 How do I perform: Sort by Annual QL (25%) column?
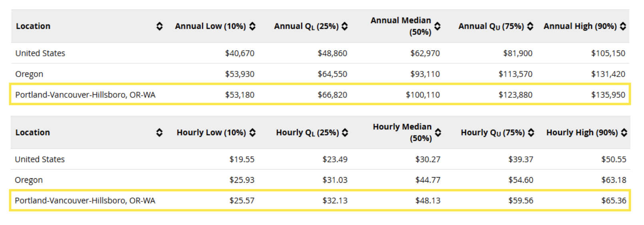[x=345, y=26]
